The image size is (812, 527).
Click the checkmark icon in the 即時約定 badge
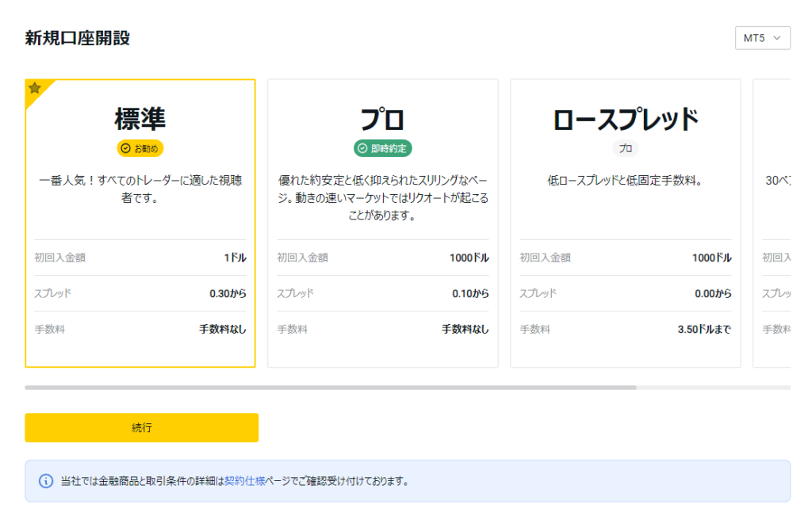[x=362, y=148]
